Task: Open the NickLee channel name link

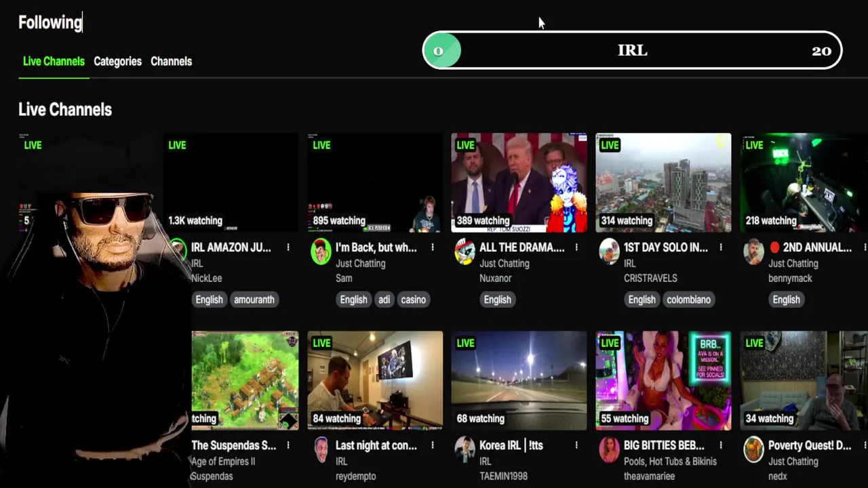Action: 207,278
